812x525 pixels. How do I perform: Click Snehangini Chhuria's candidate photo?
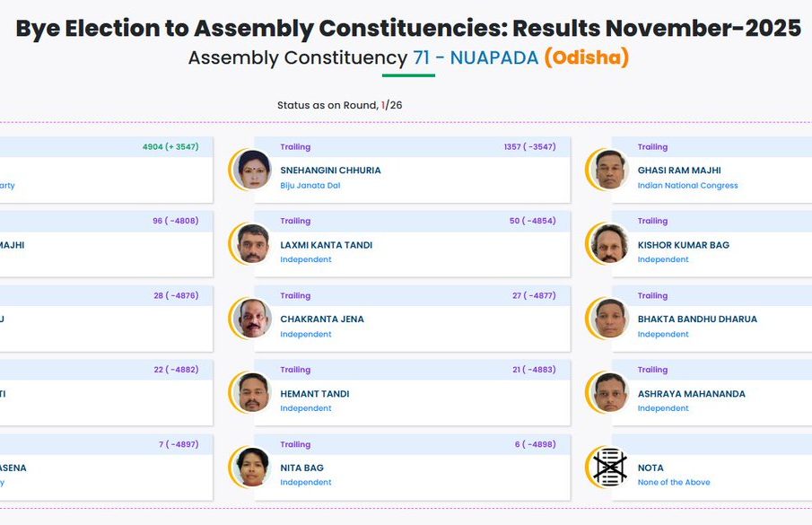pos(253,170)
